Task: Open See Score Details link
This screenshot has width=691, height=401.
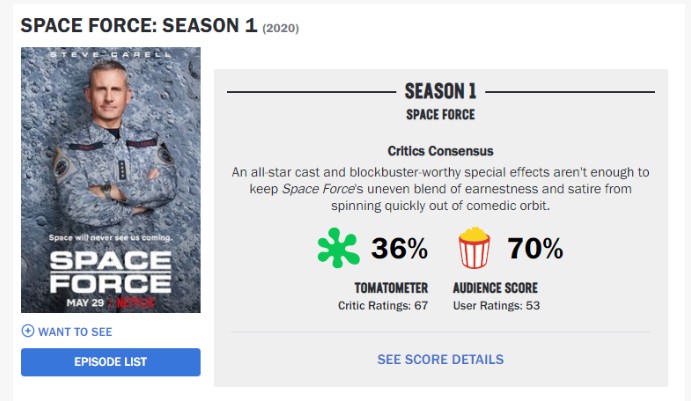Action: 440,360
